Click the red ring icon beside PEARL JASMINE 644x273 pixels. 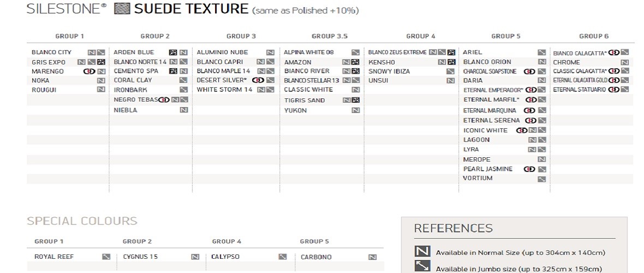[529, 169]
